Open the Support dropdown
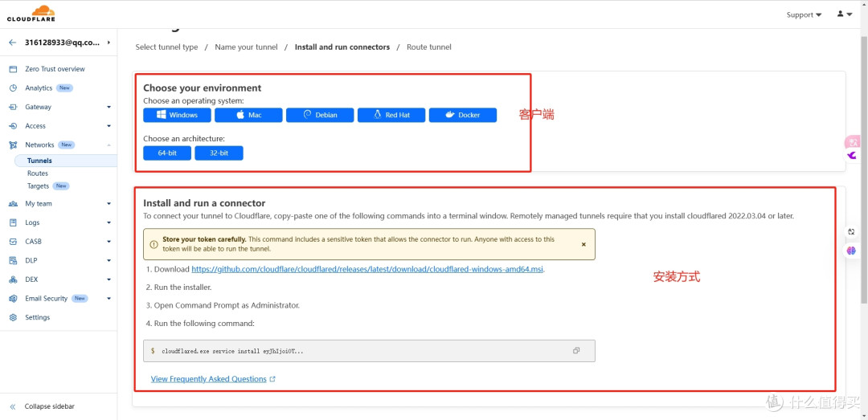Screen dimensions: 868x420 click(804, 14)
